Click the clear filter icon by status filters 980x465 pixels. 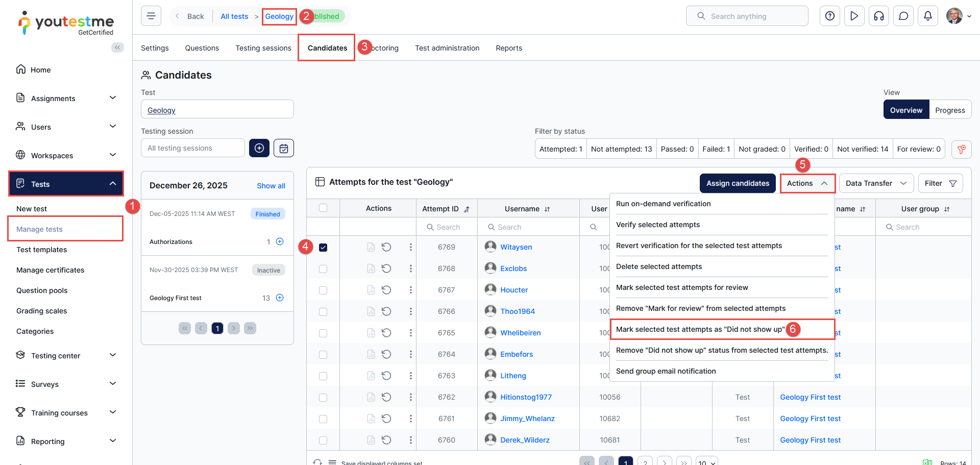(961, 149)
